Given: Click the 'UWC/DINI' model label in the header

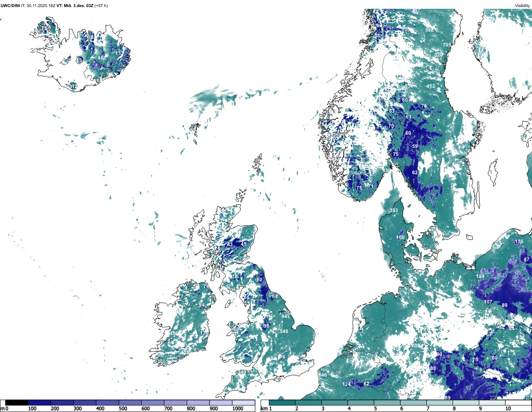Looking at the screenshot, I should pos(10,5).
